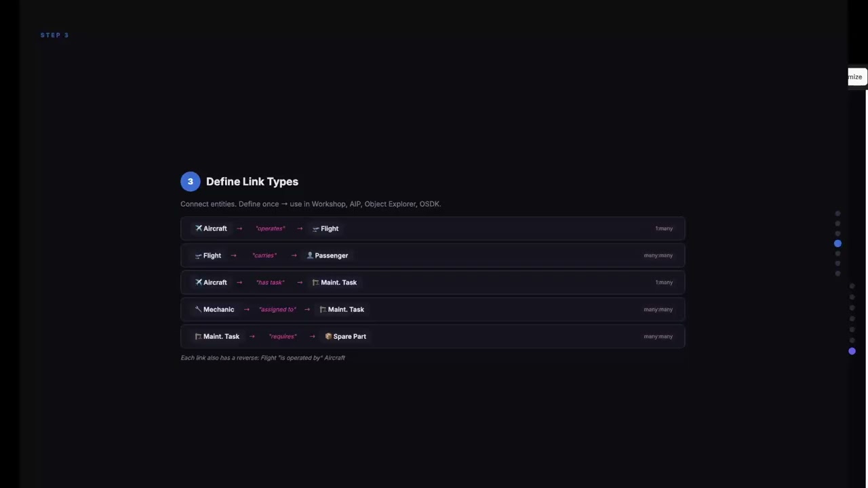Click the Mechanic wrench icon
The image size is (868, 488).
[198, 309]
